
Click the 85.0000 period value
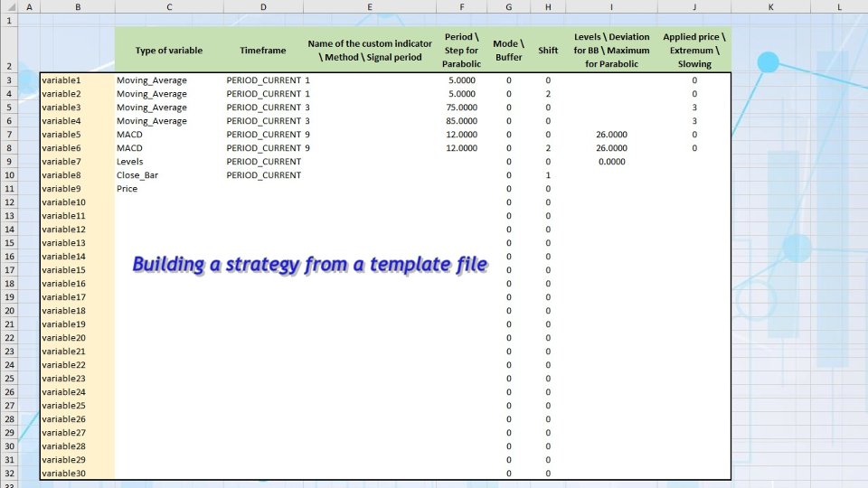[x=462, y=121]
